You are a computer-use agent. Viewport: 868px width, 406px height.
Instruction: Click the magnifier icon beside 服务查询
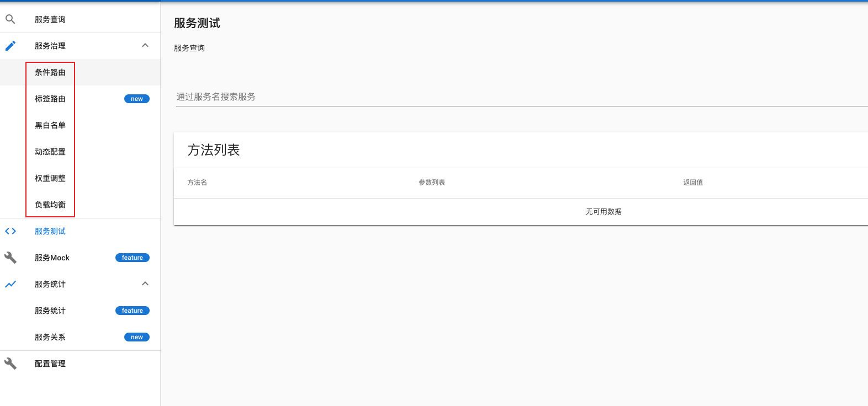10,19
